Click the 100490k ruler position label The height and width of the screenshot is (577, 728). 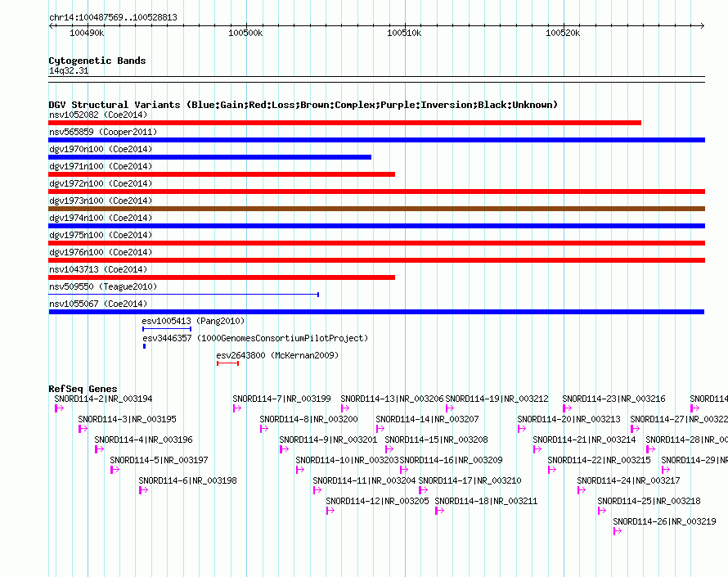pos(87,33)
